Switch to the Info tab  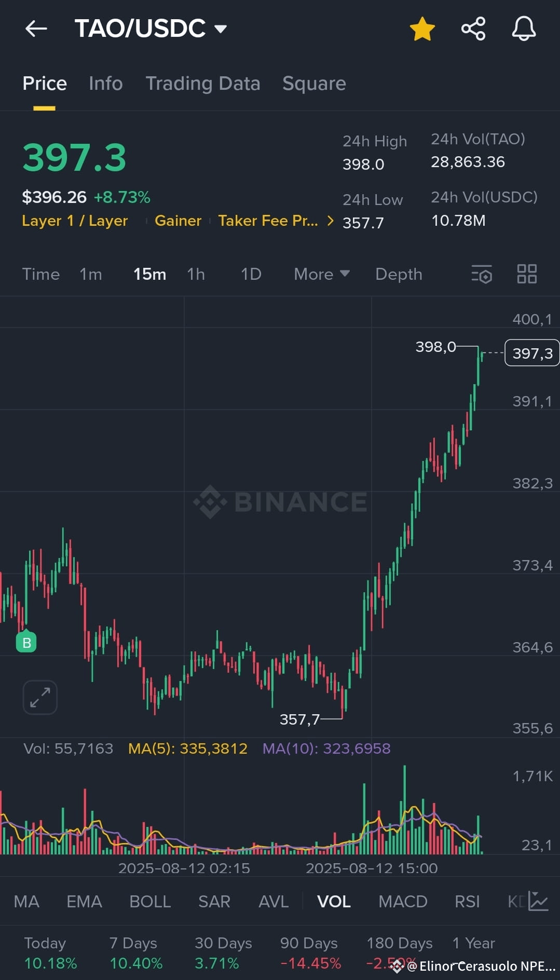tap(105, 84)
